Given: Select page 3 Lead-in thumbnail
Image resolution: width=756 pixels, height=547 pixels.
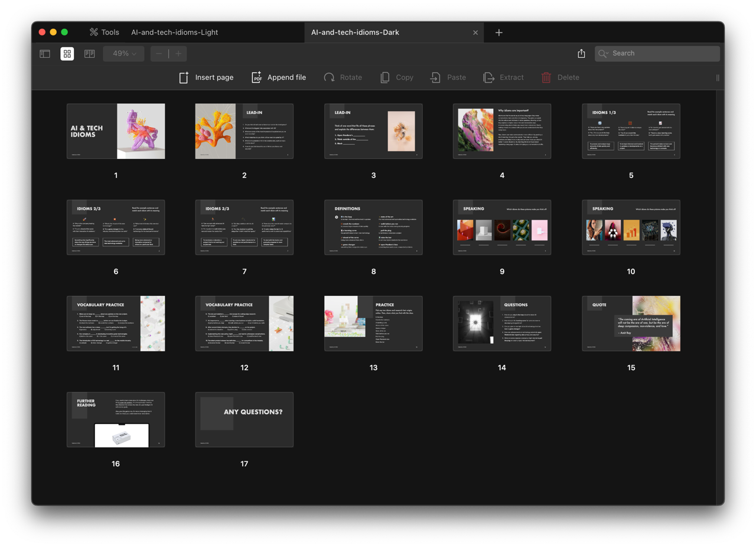Looking at the screenshot, I should click(373, 131).
